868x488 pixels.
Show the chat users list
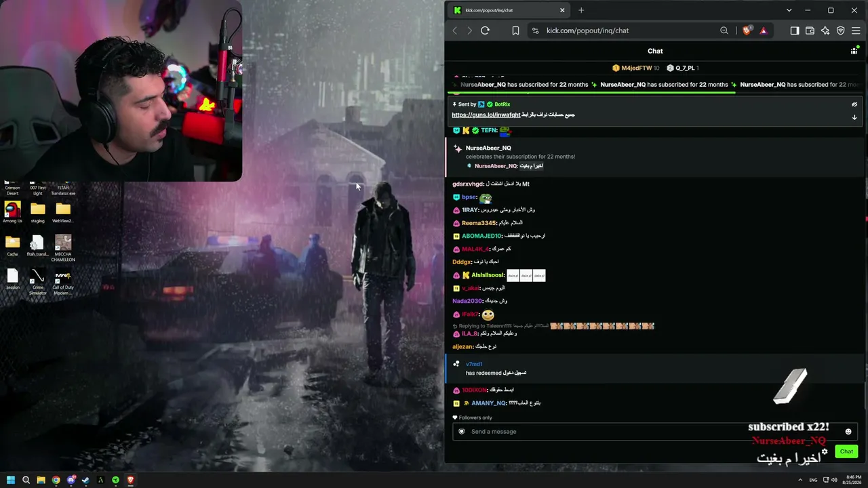click(854, 51)
